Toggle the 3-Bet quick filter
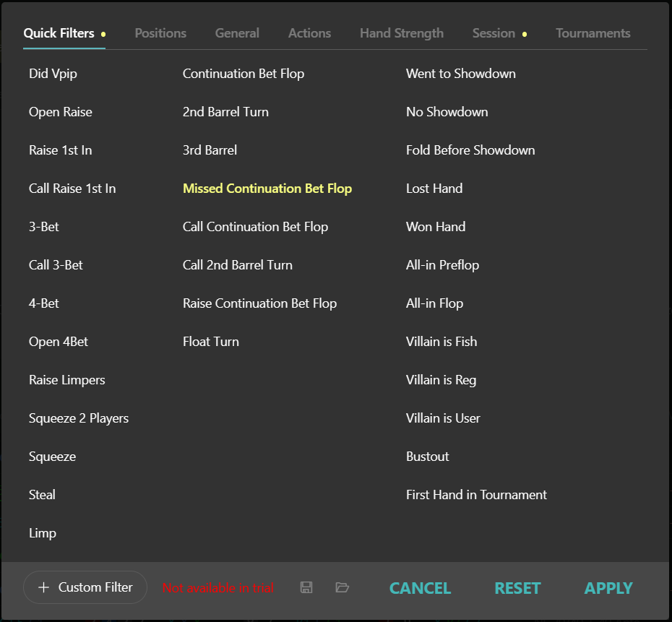 [x=44, y=227]
